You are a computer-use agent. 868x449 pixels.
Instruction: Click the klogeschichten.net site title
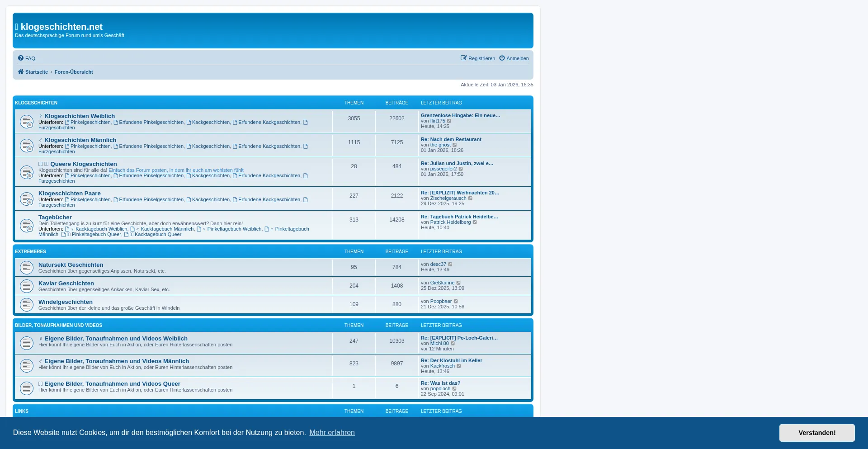pos(61,27)
